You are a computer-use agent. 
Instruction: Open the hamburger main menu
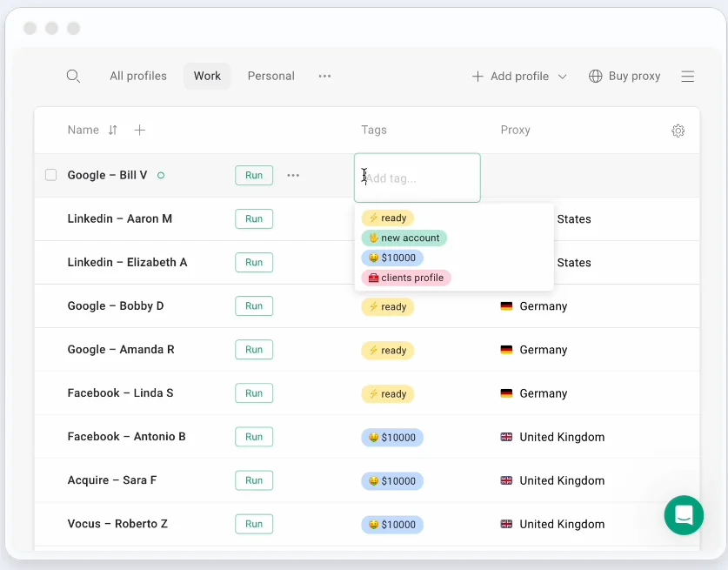click(x=688, y=77)
